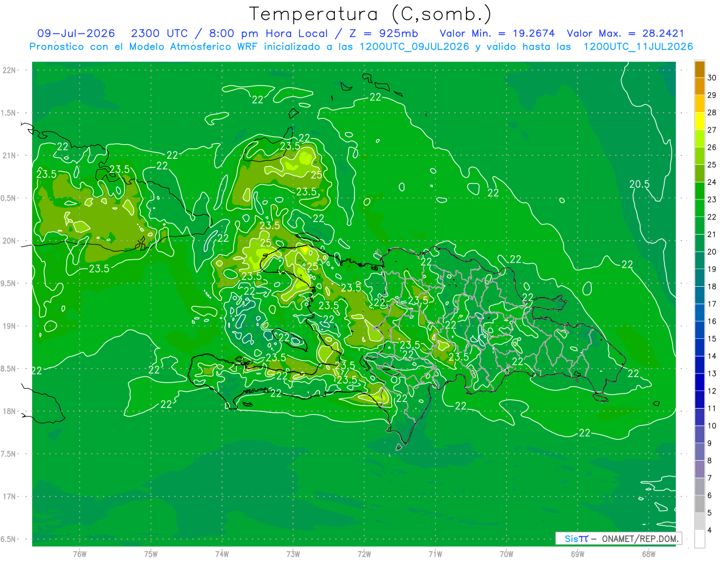Select the date text "09-Jul-2026"

(76, 33)
